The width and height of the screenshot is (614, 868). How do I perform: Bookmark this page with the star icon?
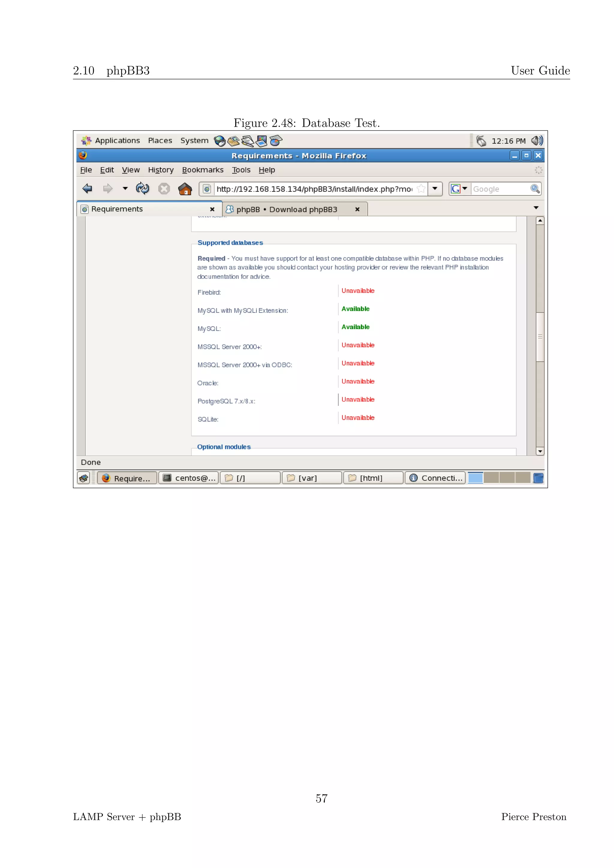421,189
